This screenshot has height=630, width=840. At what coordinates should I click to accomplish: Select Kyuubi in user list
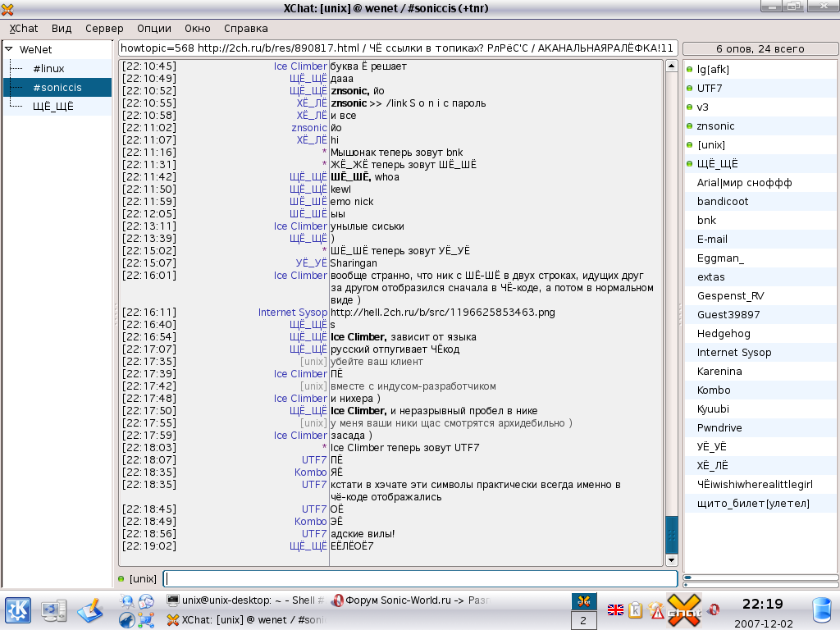760,409
